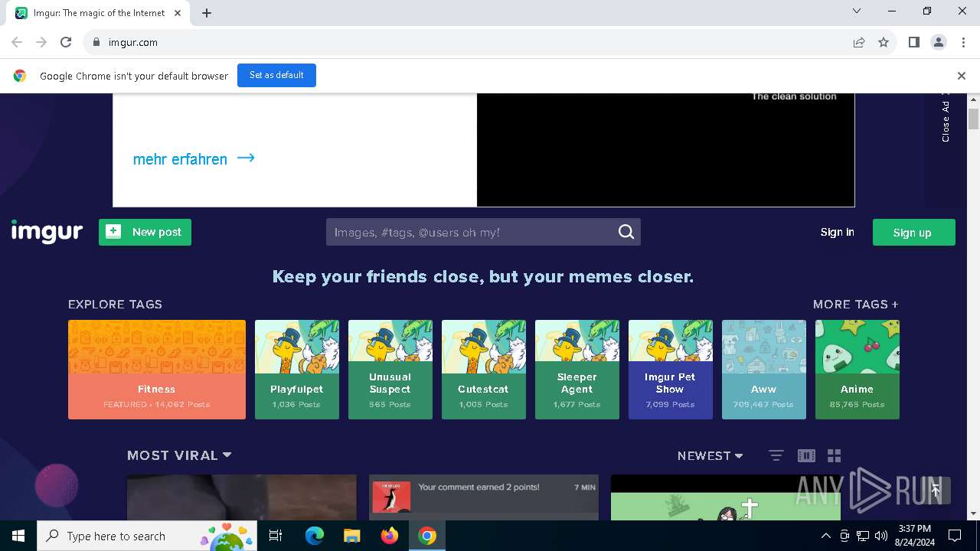
Task: Expand the NEWEST sort dropdown
Action: [x=710, y=455]
